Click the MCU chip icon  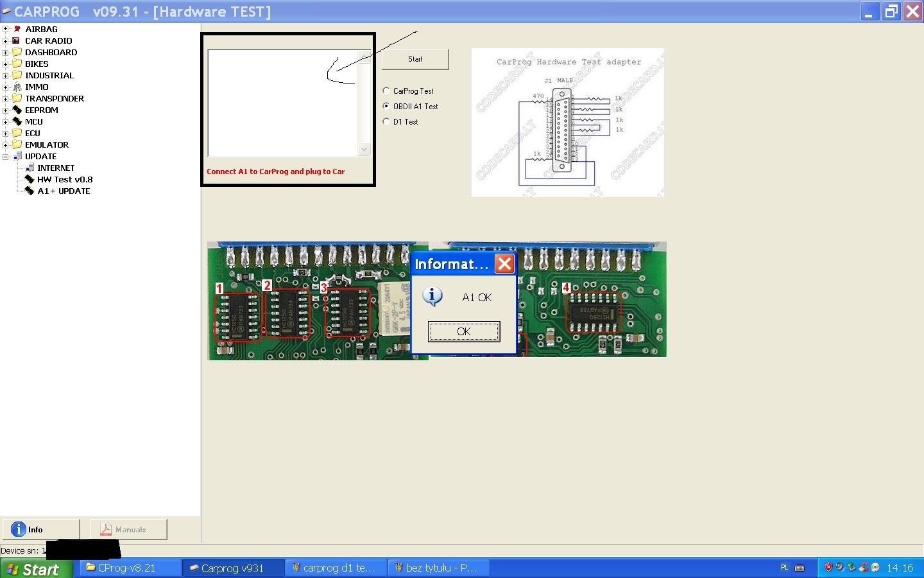pos(17,121)
